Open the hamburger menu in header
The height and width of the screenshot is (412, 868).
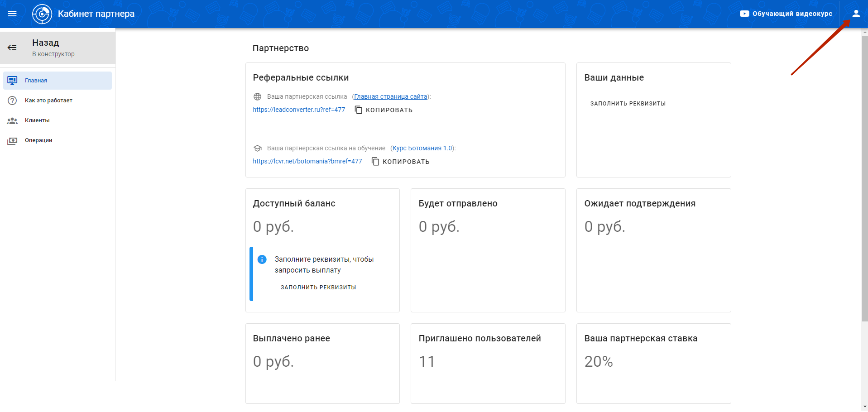coord(12,14)
